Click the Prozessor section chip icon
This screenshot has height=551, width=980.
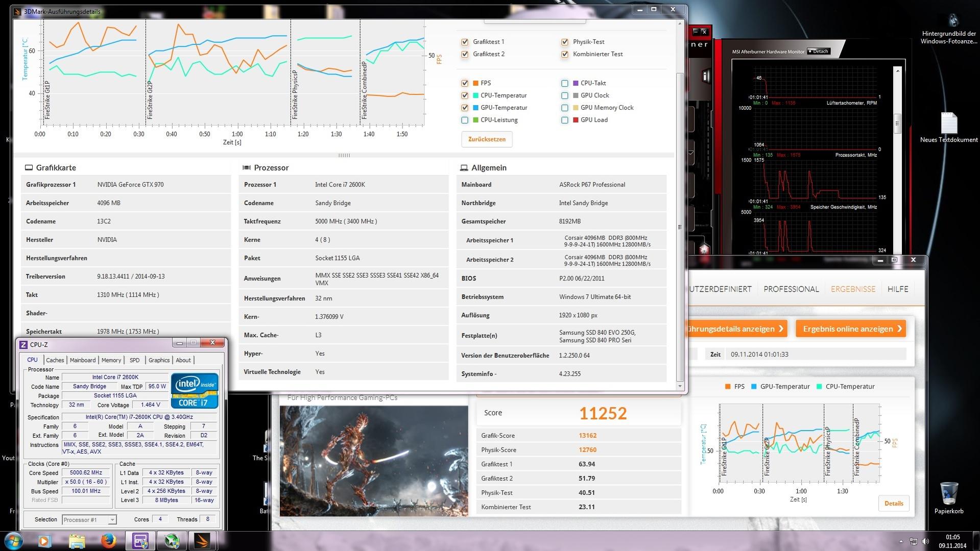[247, 167]
